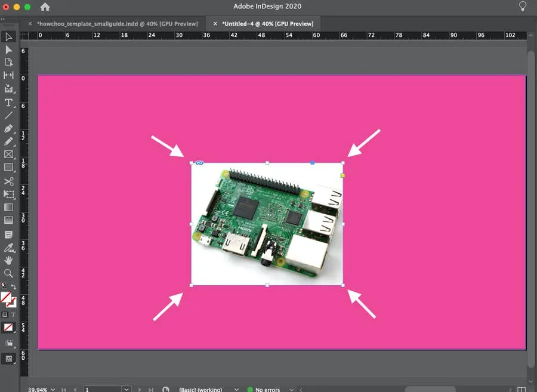
Task: Open the preflight profile dropdown
Action: click(237, 390)
